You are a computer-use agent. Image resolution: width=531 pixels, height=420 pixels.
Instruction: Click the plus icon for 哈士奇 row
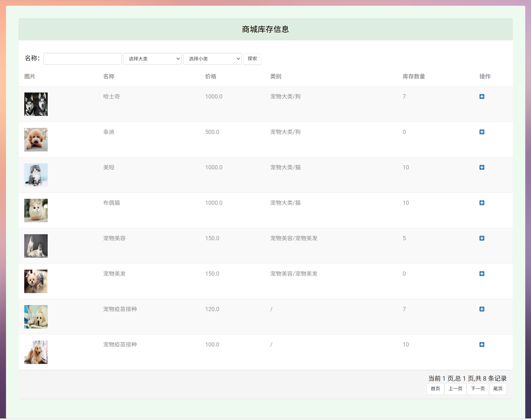click(482, 96)
